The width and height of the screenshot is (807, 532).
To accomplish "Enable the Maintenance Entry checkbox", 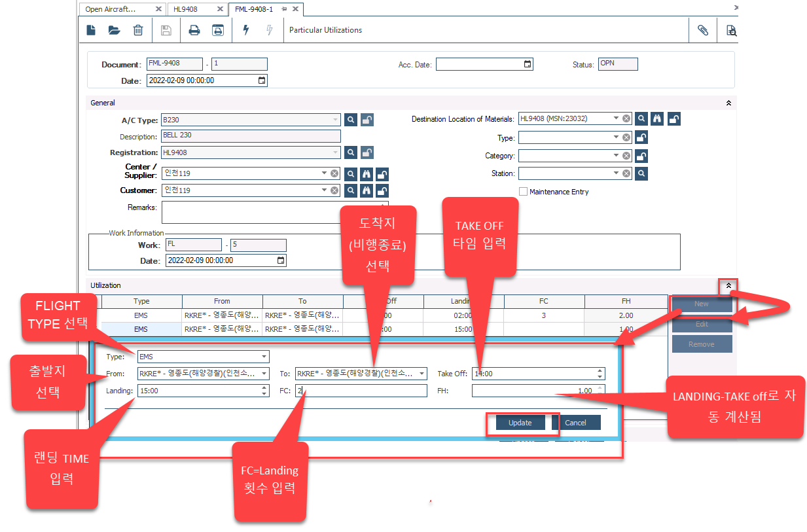I will (x=523, y=192).
